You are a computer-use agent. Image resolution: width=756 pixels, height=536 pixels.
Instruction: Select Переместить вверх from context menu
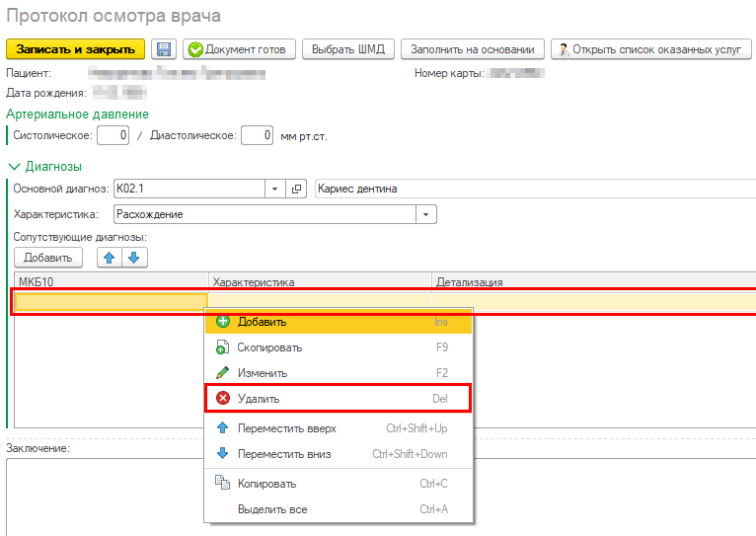click(x=286, y=428)
